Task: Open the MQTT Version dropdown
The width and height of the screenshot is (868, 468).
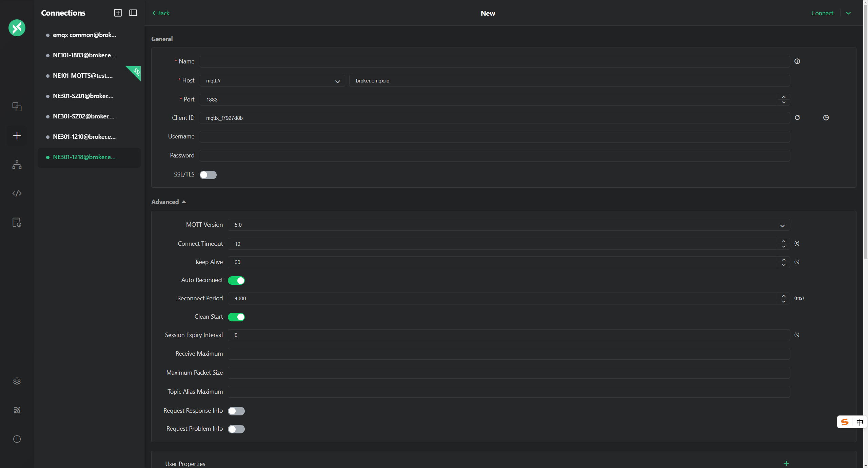Action: click(x=509, y=225)
